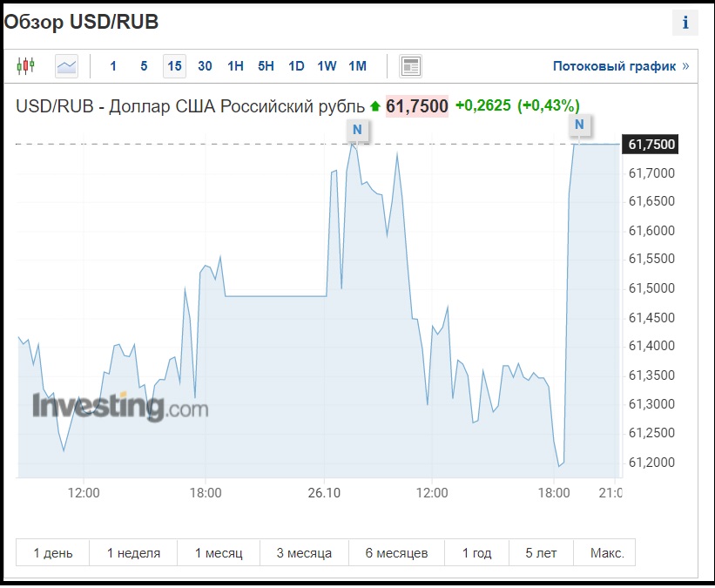
Task: Select the 5-minute interval
Action: 144,65
